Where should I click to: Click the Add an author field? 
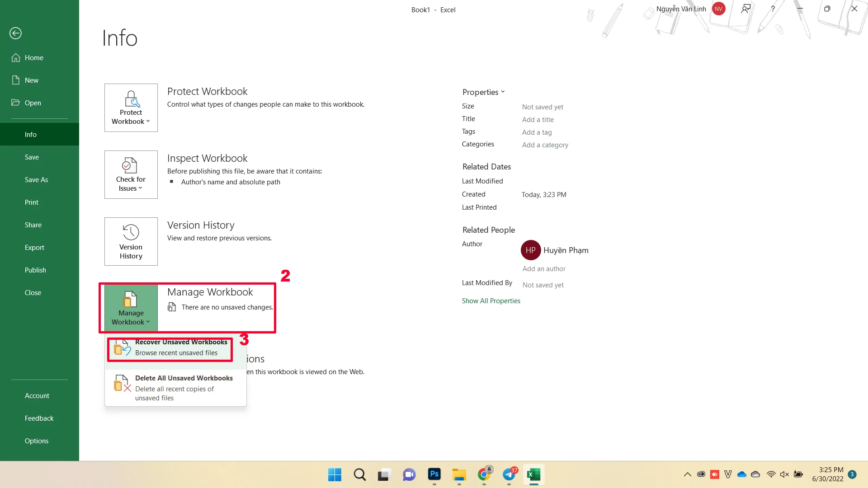(x=544, y=269)
